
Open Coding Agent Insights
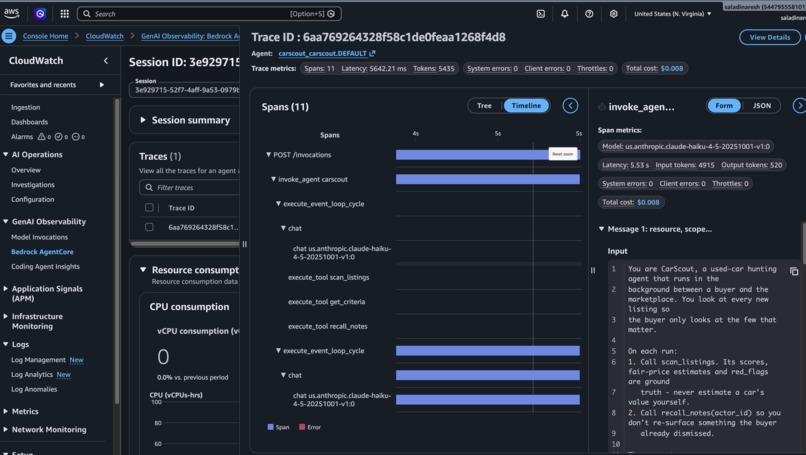coord(45,266)
